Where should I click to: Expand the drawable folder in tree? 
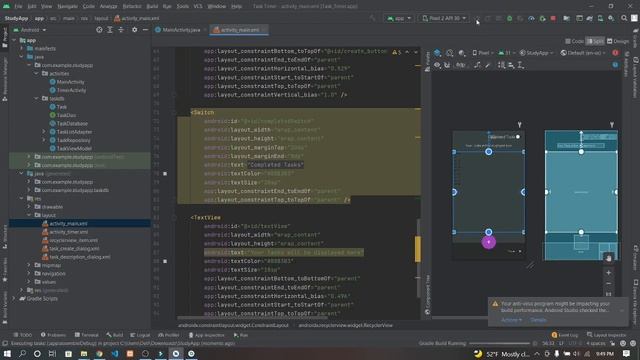(29, 207)
